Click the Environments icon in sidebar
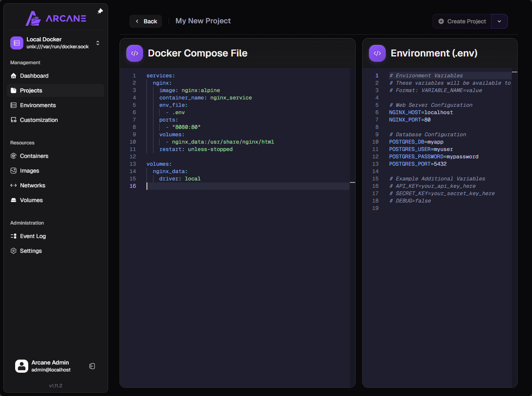Viewport: 532px width, 396px height. point(14,105)
